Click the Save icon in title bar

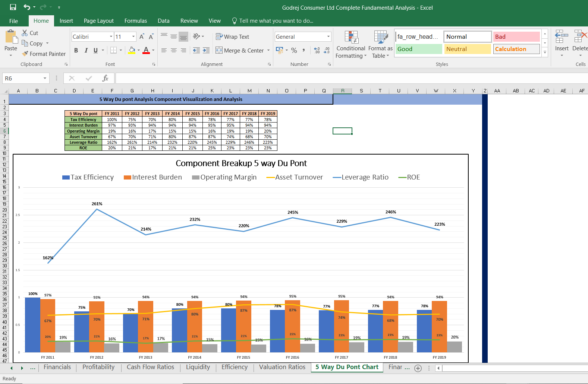click(13, 7)
